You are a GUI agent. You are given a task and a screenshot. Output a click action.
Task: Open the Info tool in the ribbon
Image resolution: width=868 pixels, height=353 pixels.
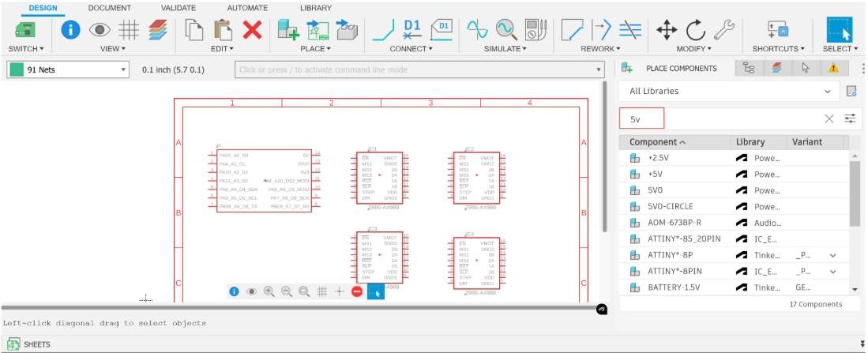(70, 29)
